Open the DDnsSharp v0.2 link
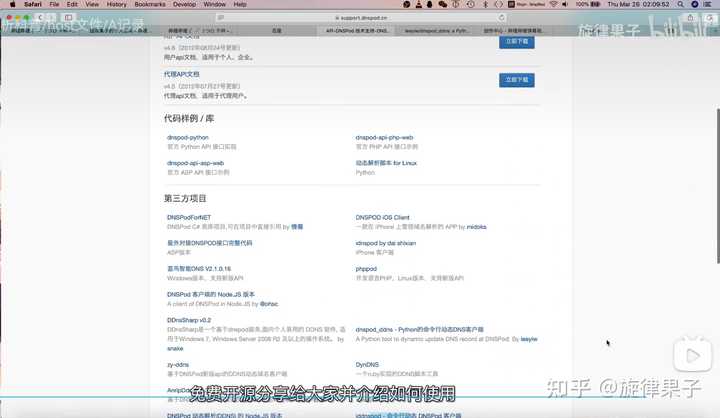 click(x=189, y=320)
